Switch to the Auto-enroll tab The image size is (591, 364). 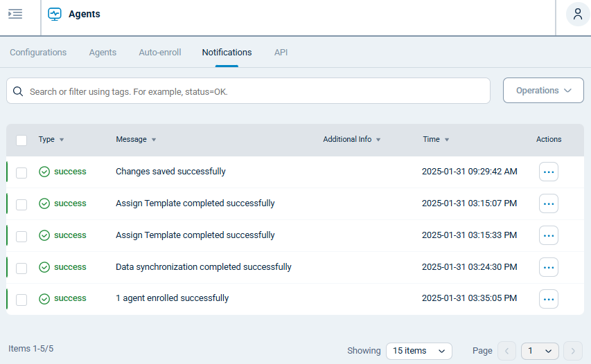coord(160,53)
